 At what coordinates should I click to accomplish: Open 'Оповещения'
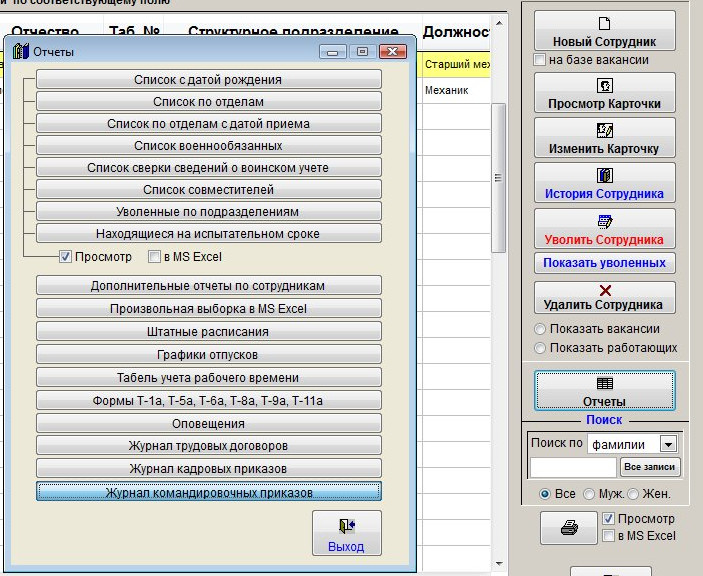click(x=209, y=423)
